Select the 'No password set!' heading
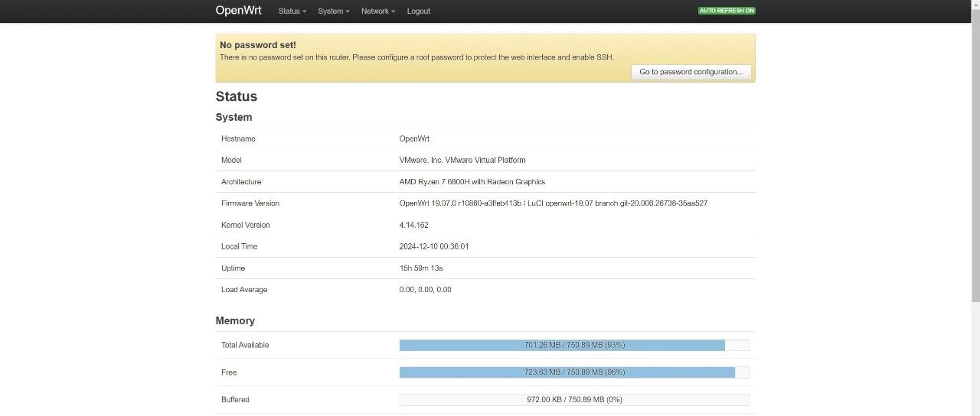The image size is (980, 416). tap(258, 45)
